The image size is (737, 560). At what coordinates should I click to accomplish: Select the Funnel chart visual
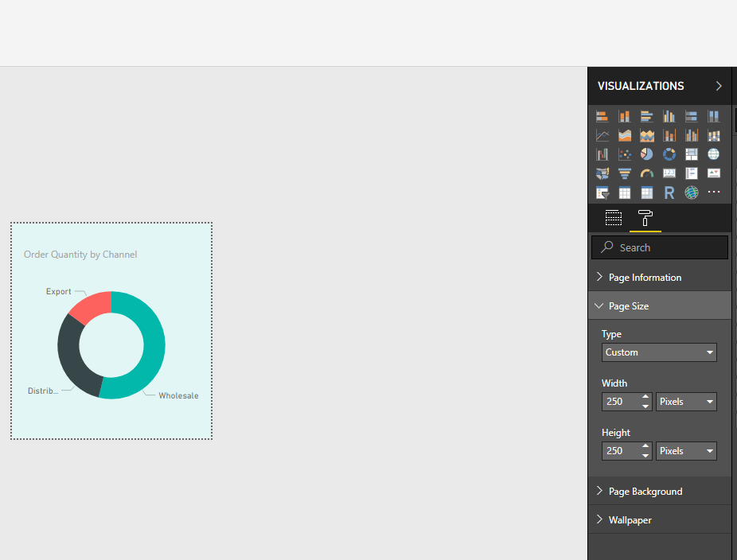(x=624, y=173)
